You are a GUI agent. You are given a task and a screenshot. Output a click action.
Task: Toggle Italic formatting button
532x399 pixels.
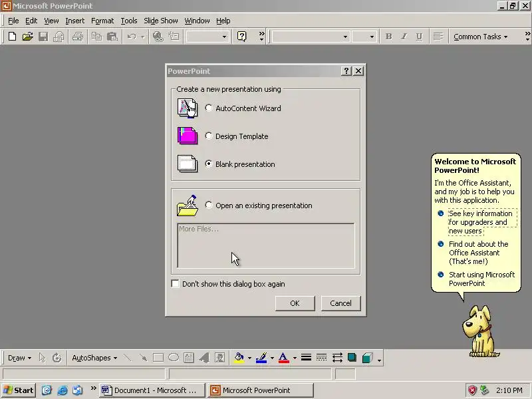(404, 37)
